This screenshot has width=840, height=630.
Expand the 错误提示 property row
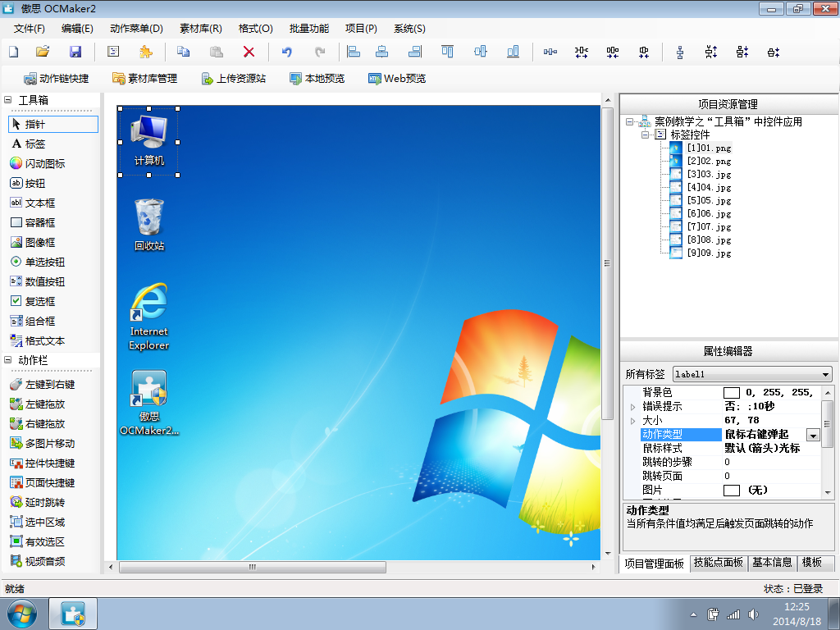pos(632,407)
